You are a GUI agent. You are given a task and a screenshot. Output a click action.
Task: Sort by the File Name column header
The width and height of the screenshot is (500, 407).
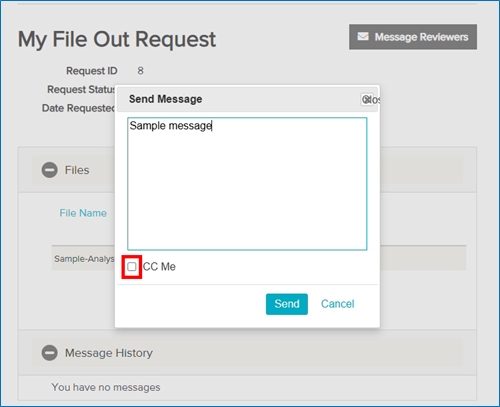pos(83,213)
